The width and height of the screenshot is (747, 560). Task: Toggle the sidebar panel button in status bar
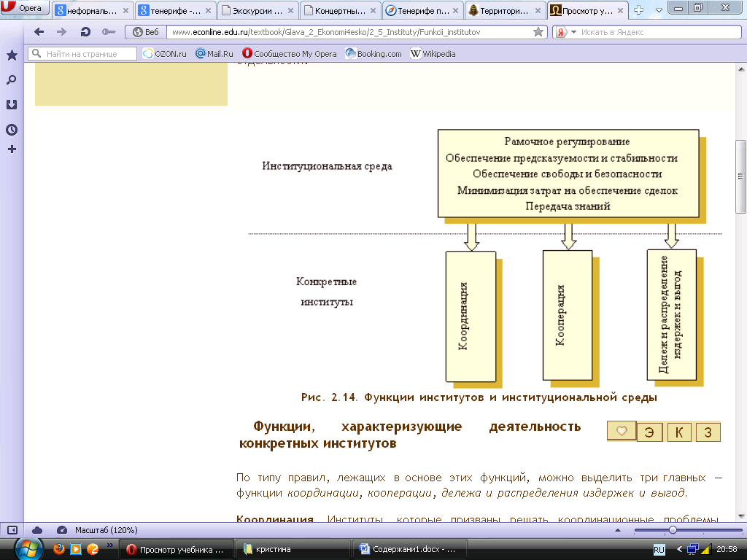(x=12, y=530)
